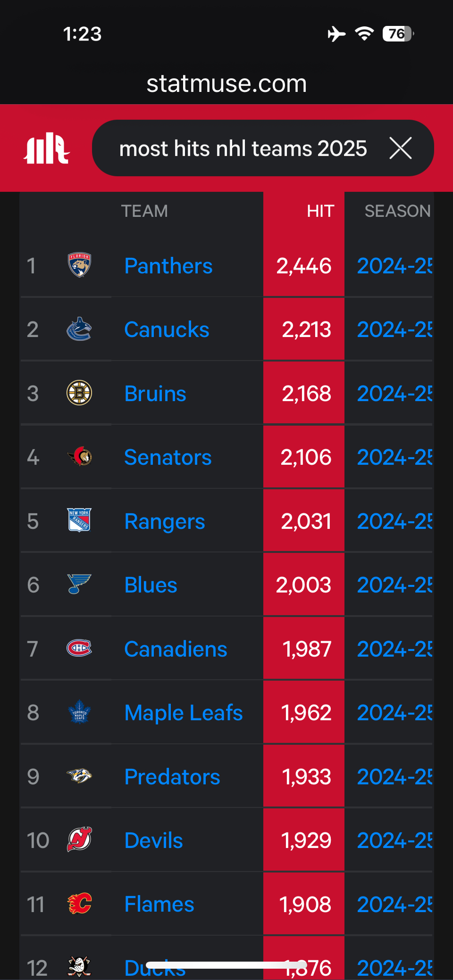This screenshot has width=453, height=980.
Task: Open the Predators team link
Action: pos(172,777)
